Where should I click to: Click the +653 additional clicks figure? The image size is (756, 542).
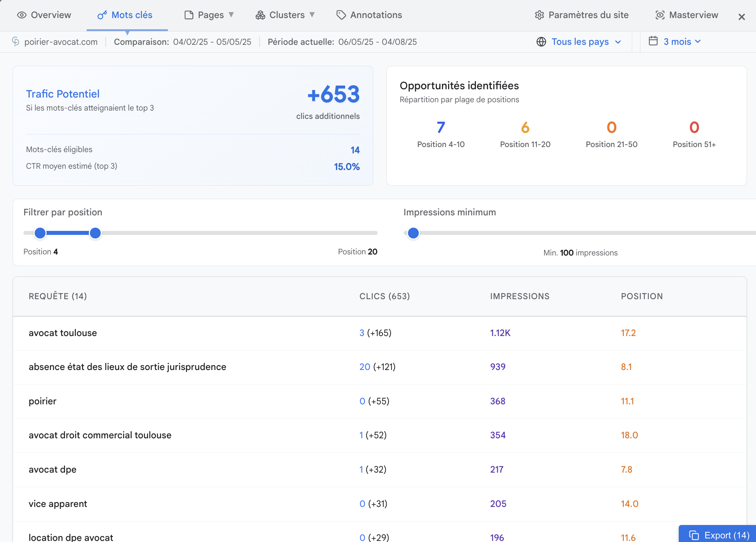333,94
